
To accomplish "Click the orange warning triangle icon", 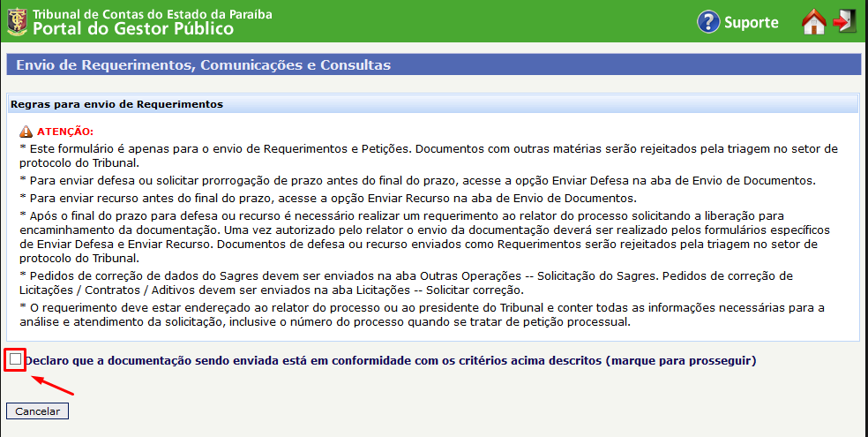I will 26,132.
